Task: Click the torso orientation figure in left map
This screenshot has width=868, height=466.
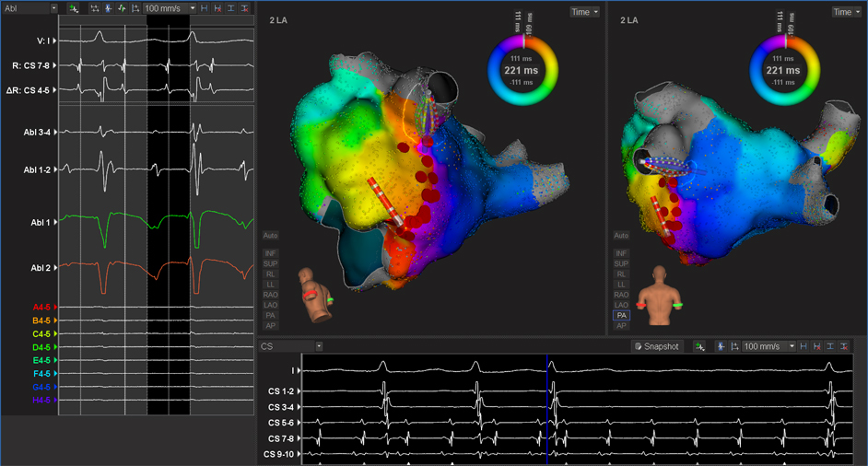Action: click(316, 295)
